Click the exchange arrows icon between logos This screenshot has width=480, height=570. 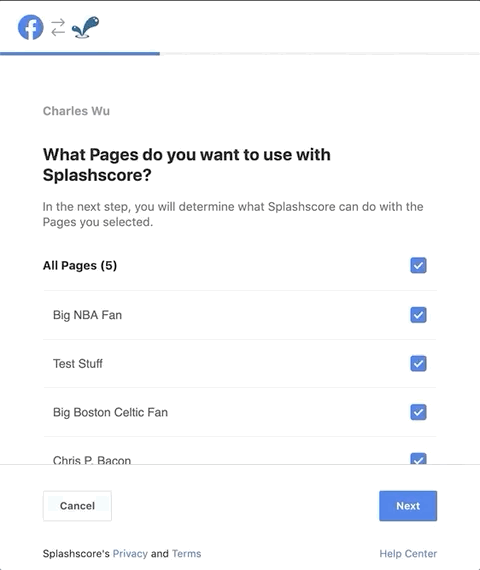(x=58, y=27)
